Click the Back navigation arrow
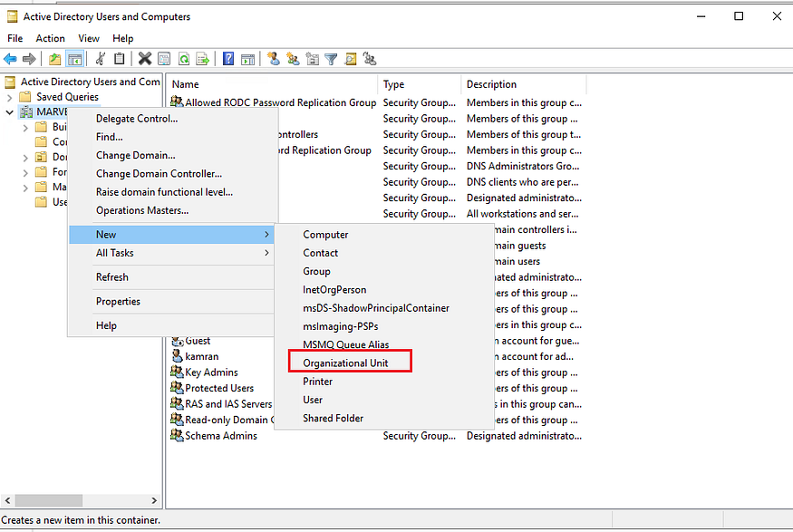This screenshot has width=793, height=532. click(9, 58)
